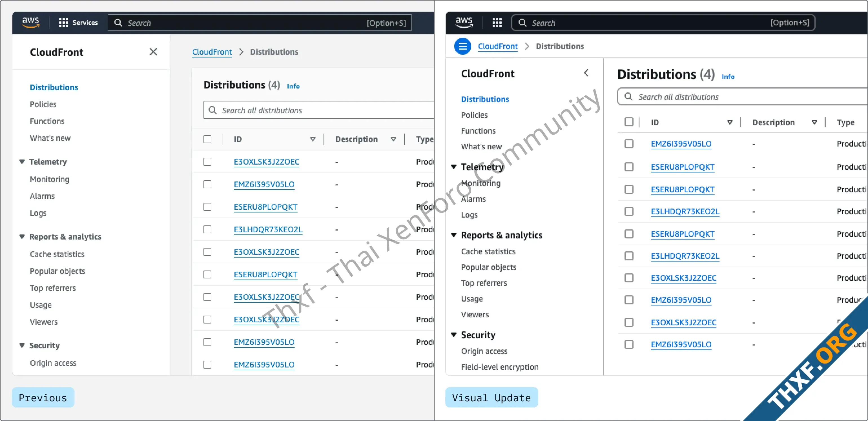Check first E3OXLSK3J2ZOEC row in Previous panel
The image size is (868, 421).
pyautogui.click(x=208, y=162)
